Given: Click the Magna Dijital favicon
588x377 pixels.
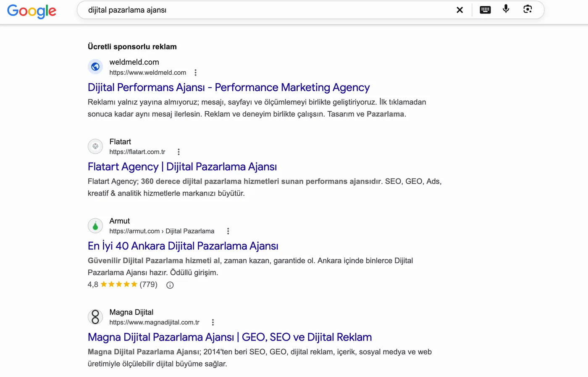Looking at the screenshot, I should 95,317.
